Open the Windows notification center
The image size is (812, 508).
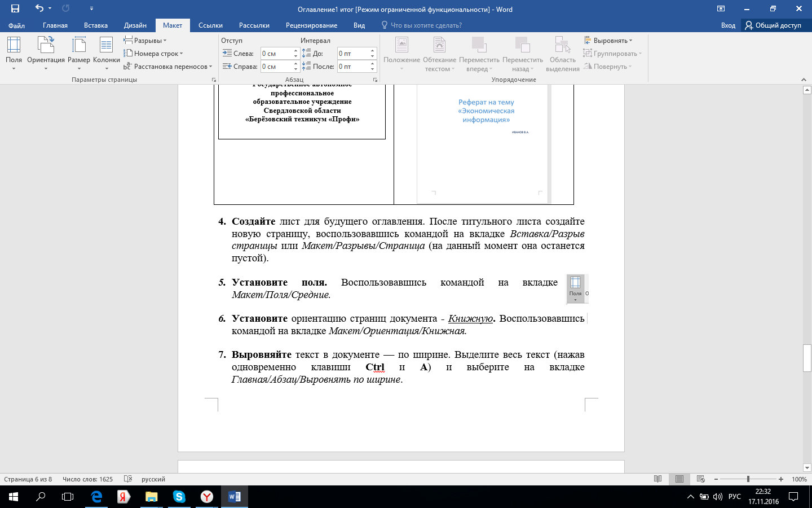pos(793,497)
